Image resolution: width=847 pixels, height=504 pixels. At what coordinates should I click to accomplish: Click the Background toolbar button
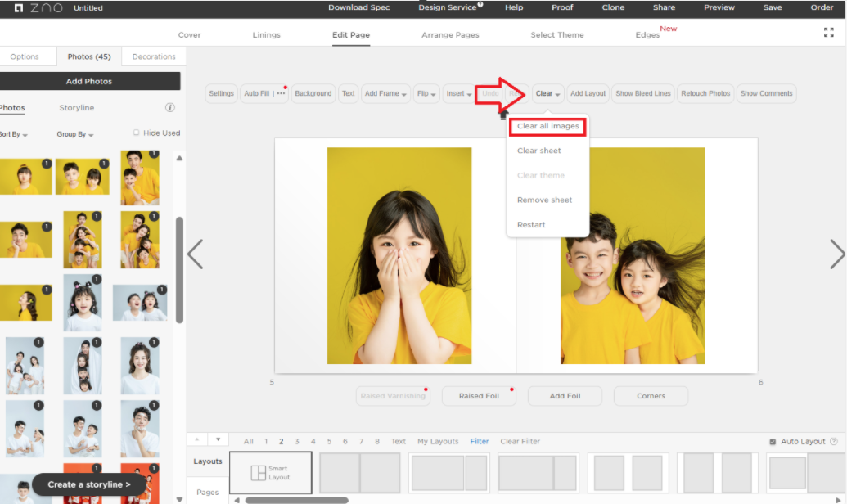(x=313, y=93)
